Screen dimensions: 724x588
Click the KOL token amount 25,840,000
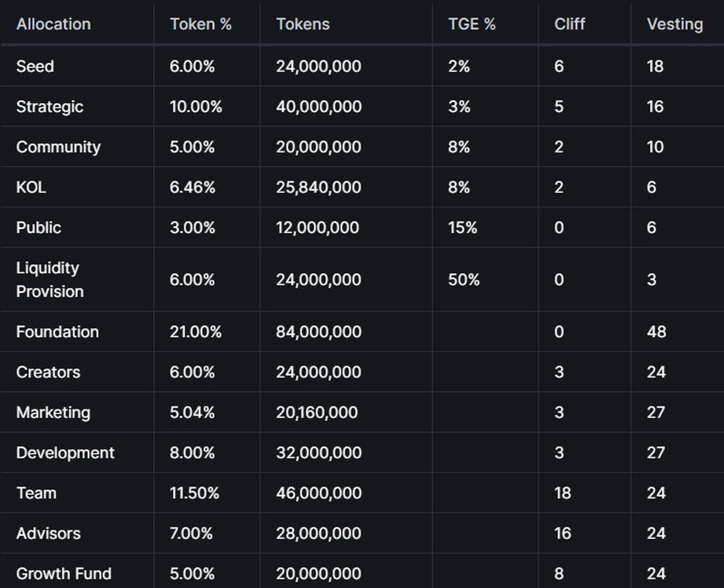(319, 188)
